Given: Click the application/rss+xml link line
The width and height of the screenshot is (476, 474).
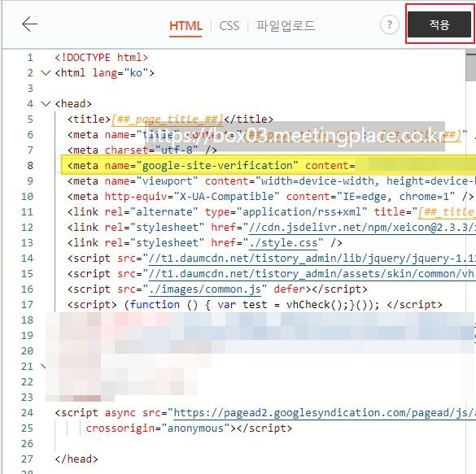Looking at the screenshot, I should click(x=272, y=212).
